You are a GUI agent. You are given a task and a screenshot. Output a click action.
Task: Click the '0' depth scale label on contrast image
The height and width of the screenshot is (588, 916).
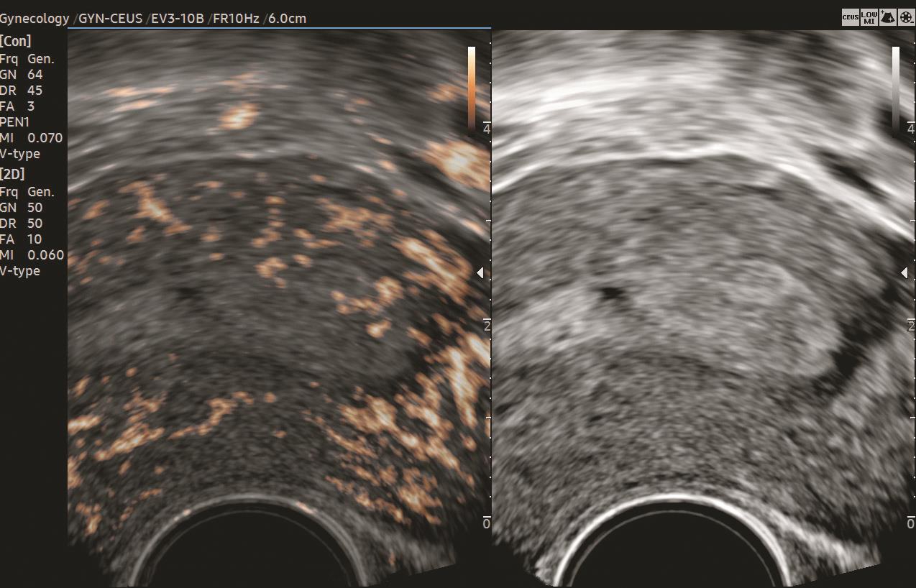487,523
